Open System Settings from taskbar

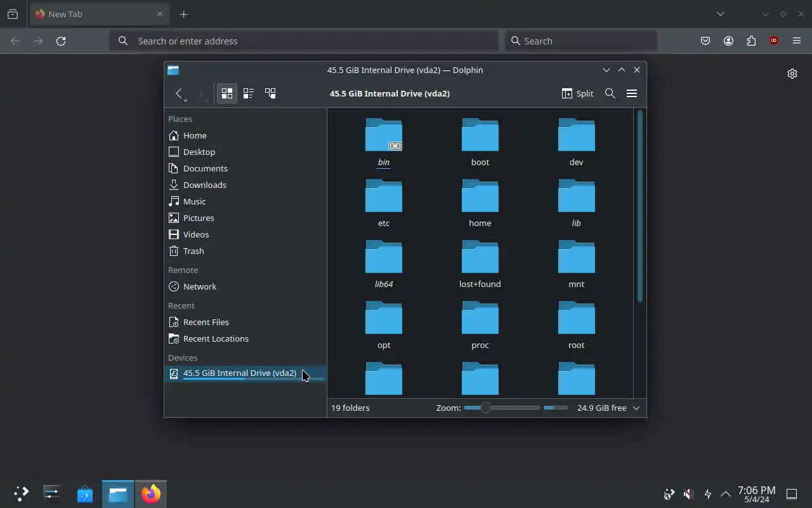click(52, 493)
